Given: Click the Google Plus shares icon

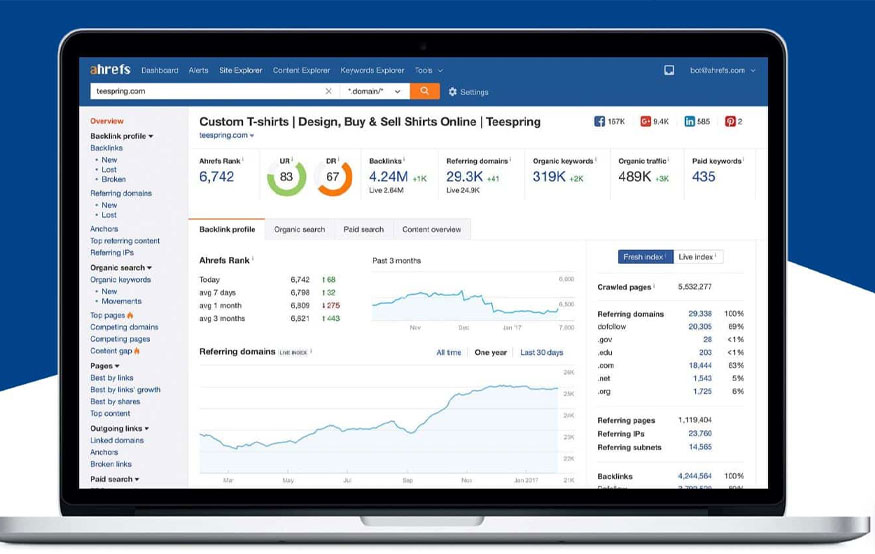Looking at the screenshot, I should [645, 121].
